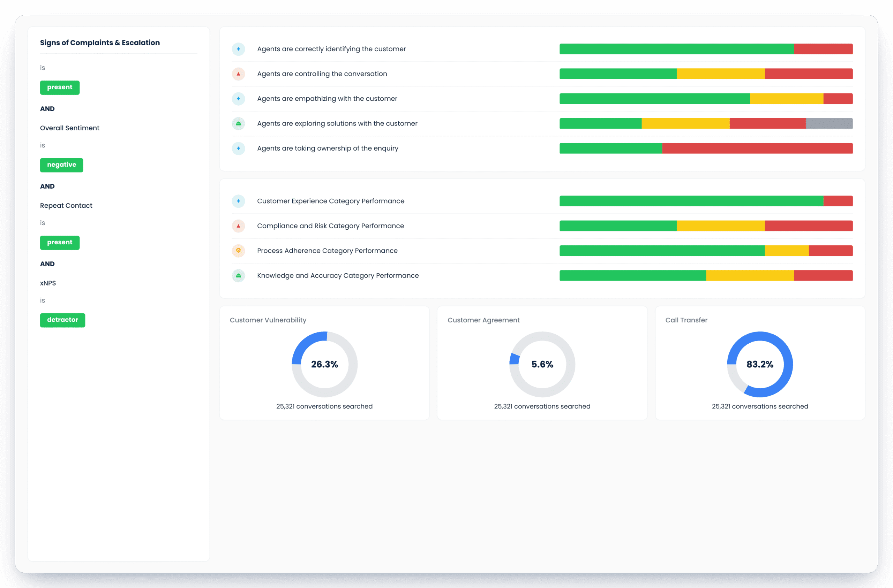Click diamond icon beside Customer Experience Category Performance
The image size is (893, 588).
(238, 201)
